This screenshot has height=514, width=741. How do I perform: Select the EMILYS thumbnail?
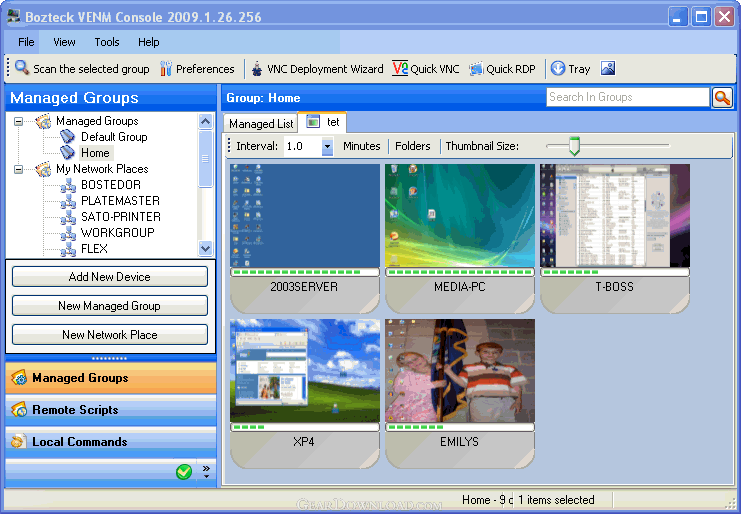[460, 393]
